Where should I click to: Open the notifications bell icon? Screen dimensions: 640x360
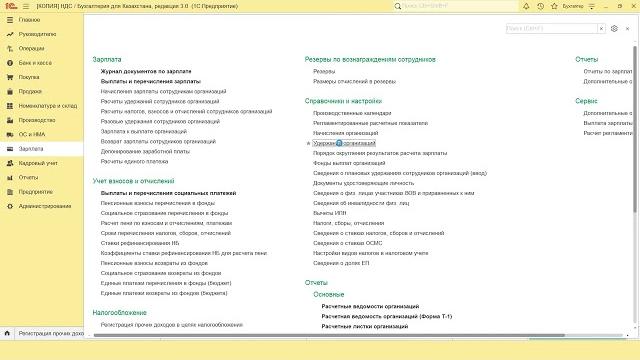tap(526, 6)
